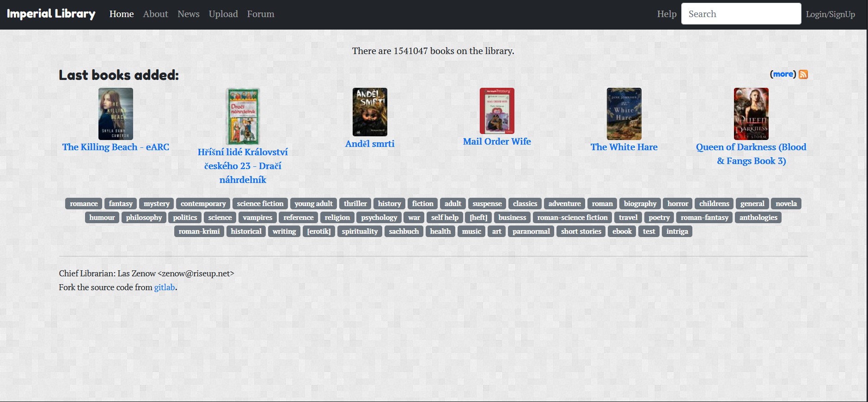
Task: Open the About page
Action: pyautogui.click(x=155, y=14)
